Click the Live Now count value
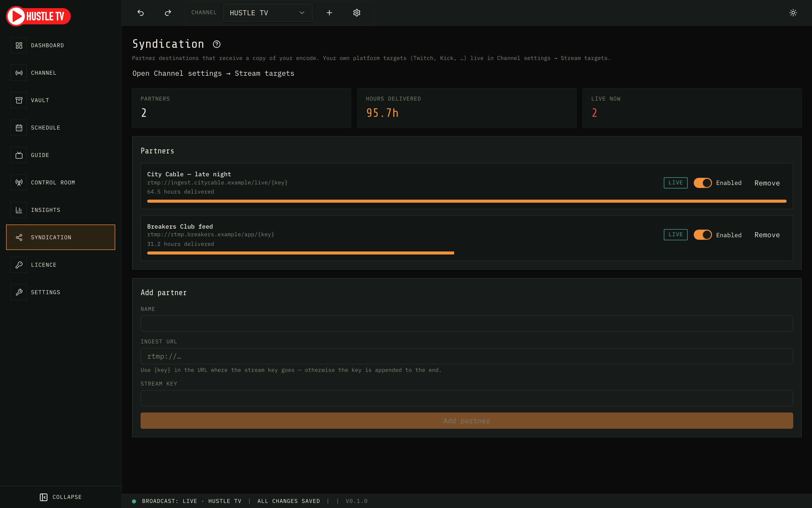 594,113
